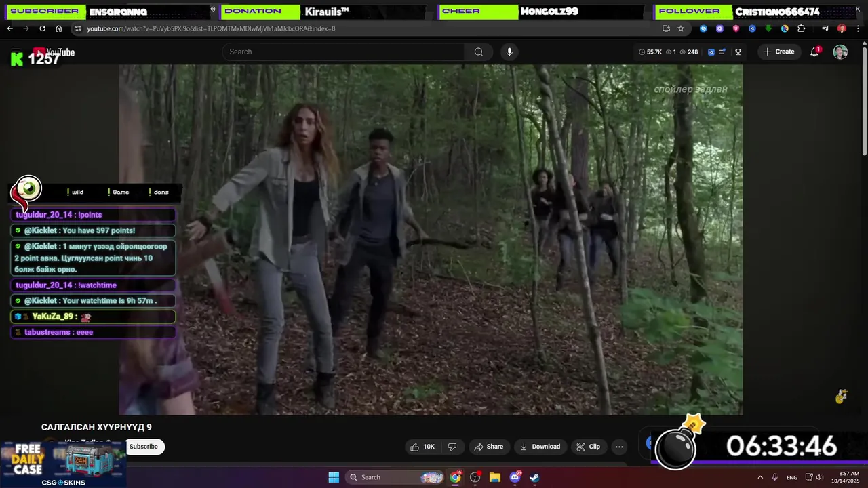Open YouTube notifications bell

point(814,52)
